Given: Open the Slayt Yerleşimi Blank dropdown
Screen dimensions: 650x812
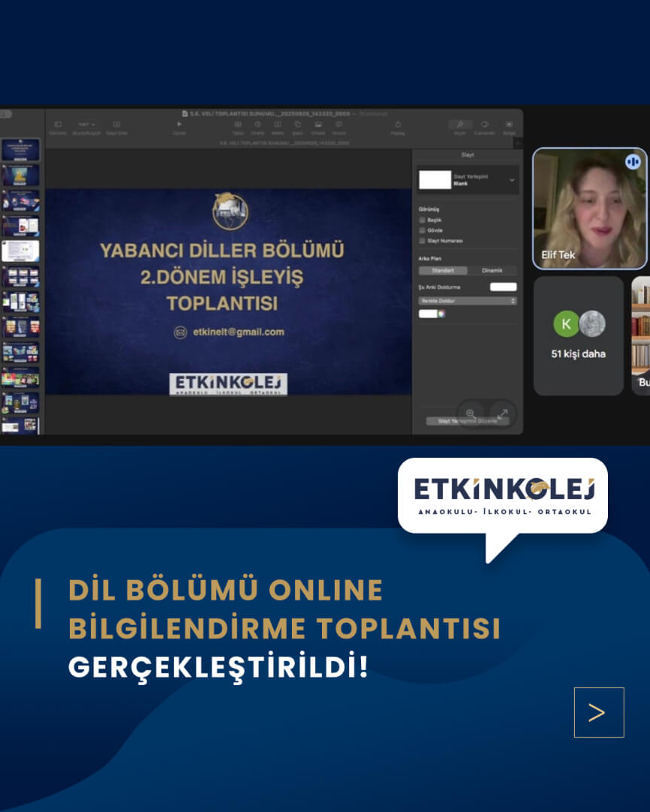Looking at the screenshot, I should [512, 180].
